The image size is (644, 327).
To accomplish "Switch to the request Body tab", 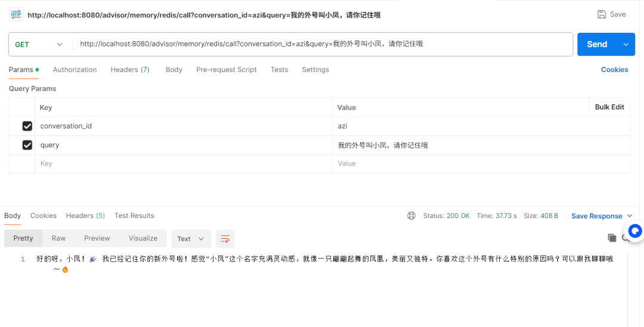I will (x=174, y=70).
